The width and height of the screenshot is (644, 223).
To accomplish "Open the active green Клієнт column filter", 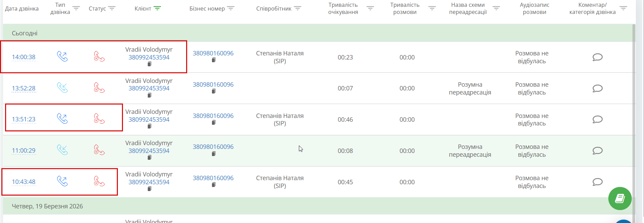I will pos(157,8).
